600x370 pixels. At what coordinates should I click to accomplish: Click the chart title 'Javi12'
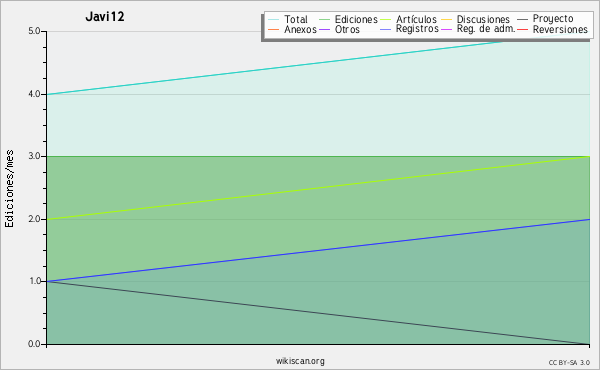pos(105,17)
